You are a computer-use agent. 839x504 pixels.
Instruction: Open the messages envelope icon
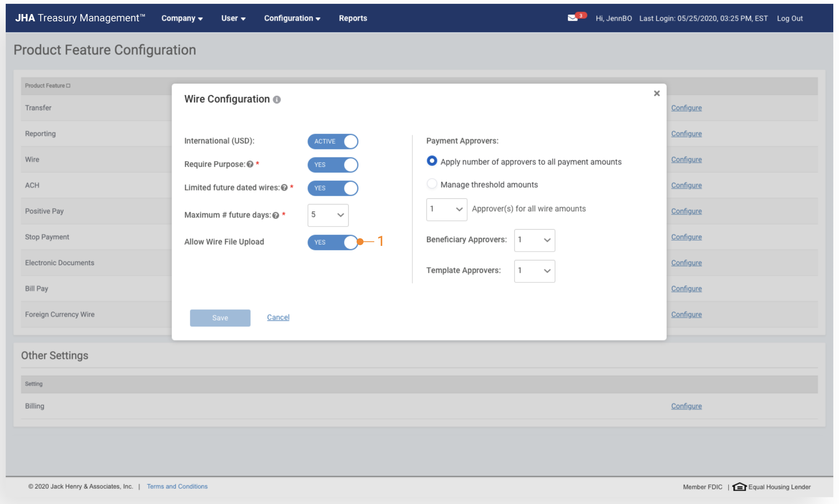pos(572,18)
